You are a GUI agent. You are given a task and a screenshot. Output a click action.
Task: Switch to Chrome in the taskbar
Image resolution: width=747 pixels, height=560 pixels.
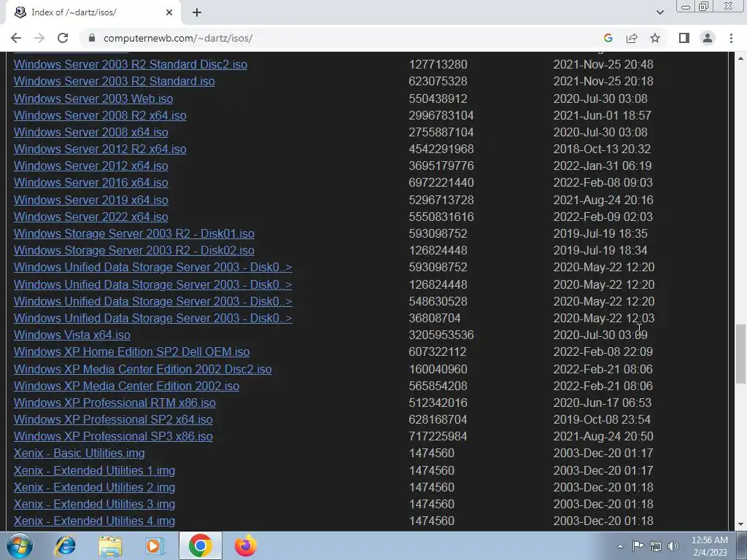(200, 545)
